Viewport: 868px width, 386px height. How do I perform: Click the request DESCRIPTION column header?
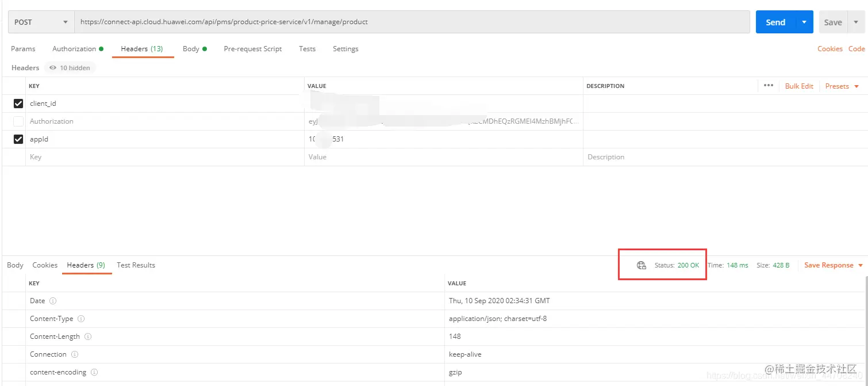point(605,86)
